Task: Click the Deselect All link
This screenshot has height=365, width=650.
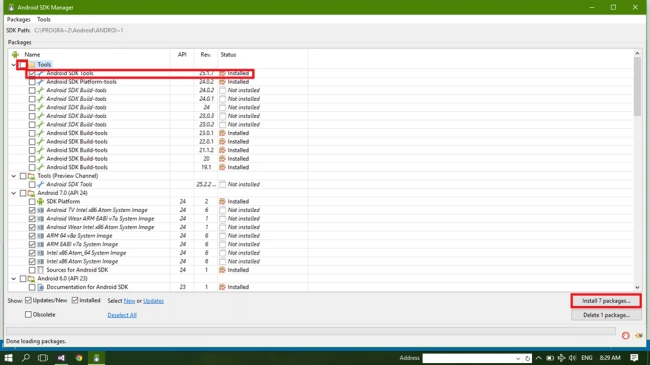Action: point(122,315)
